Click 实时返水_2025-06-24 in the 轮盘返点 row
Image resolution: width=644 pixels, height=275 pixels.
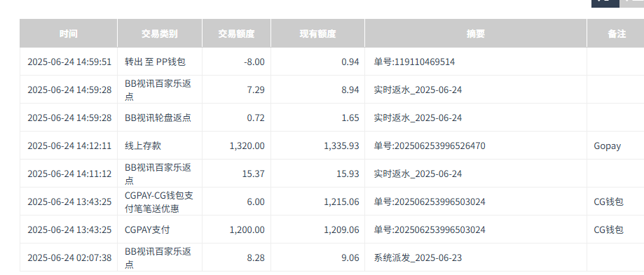418,118
